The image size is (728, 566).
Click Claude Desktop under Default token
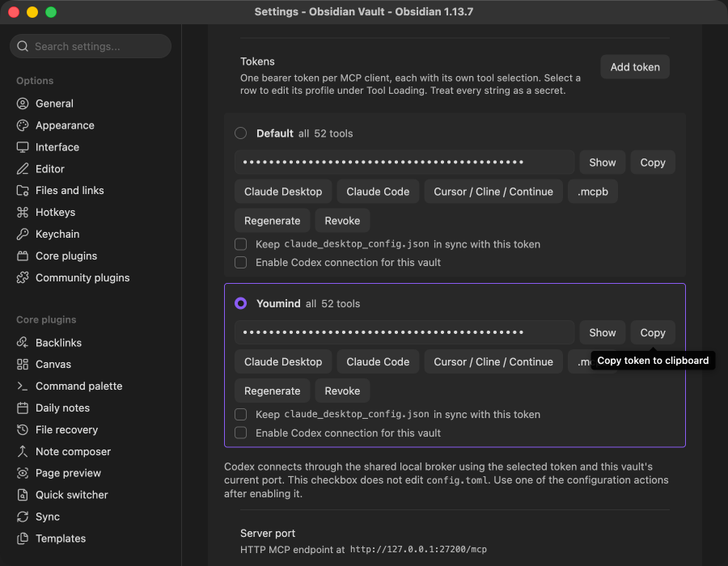tap(283, 192)
